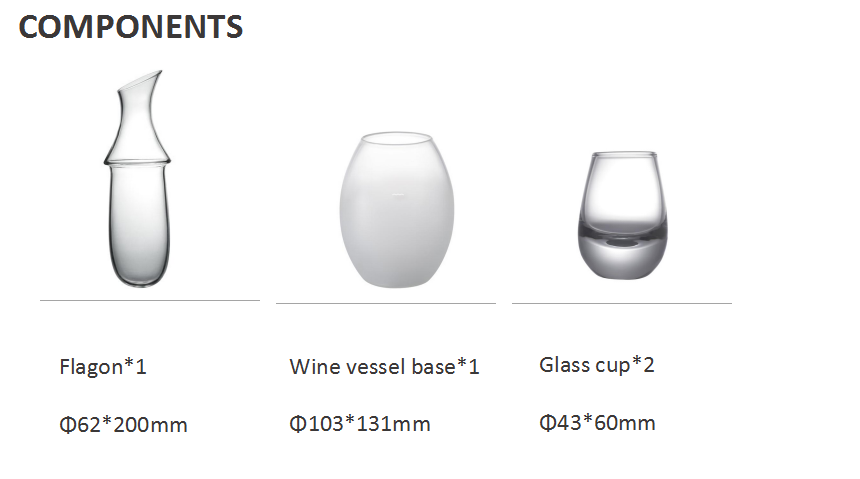Image resolution: width=860 pixels, height=479 pixels.
Task: Click the Flagon*1 label
Action: tap(103, 367)
